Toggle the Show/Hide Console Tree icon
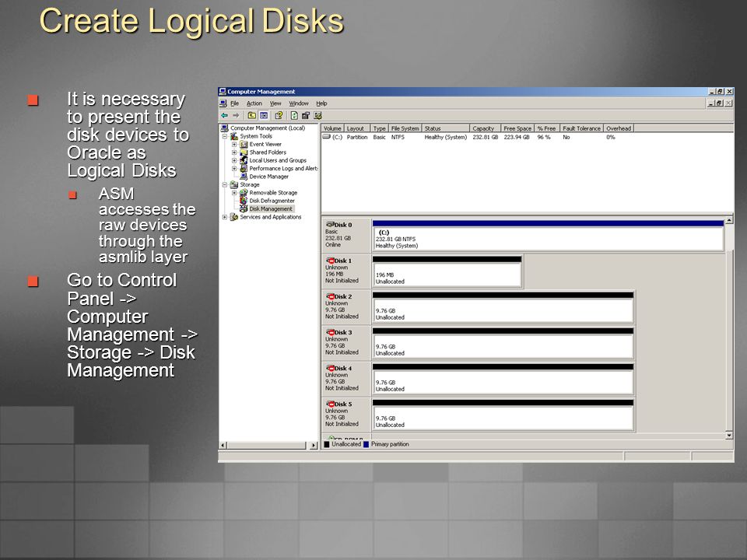Viewport: 747px width, 560px height. 264,115
